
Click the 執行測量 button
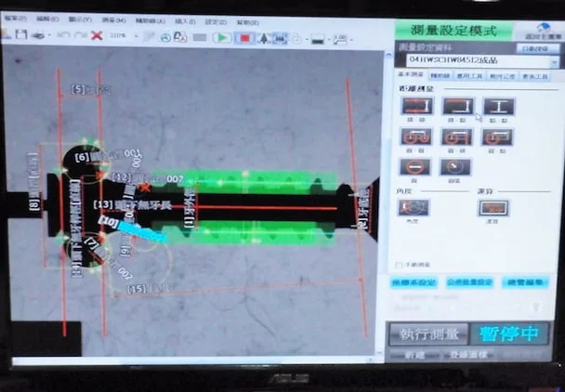428,334
